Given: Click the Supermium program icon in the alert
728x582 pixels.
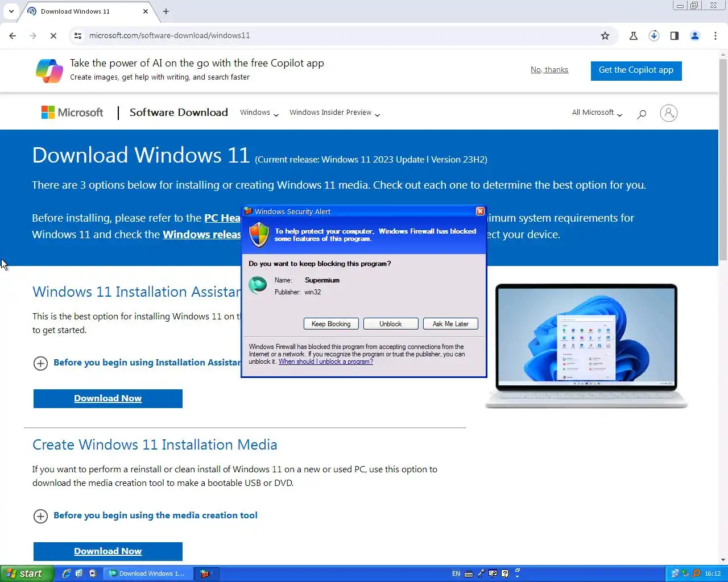Looking at the screenshot, I should click(258, 284).
